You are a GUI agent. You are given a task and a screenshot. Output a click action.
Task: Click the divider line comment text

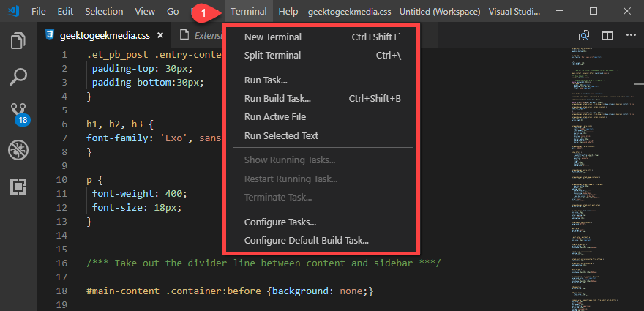click(x=263, y=263)
